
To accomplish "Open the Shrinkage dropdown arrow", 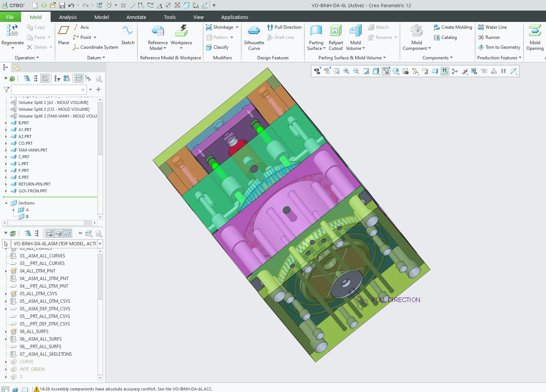I will 237,27.
